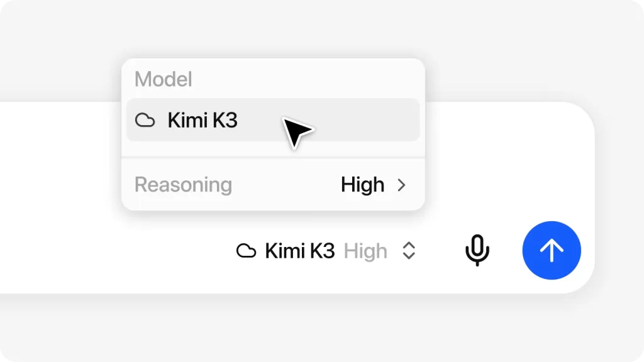Open the Kimi K3 model picker in composer
This screenshot has height=362, width=644.
(326, 250)
